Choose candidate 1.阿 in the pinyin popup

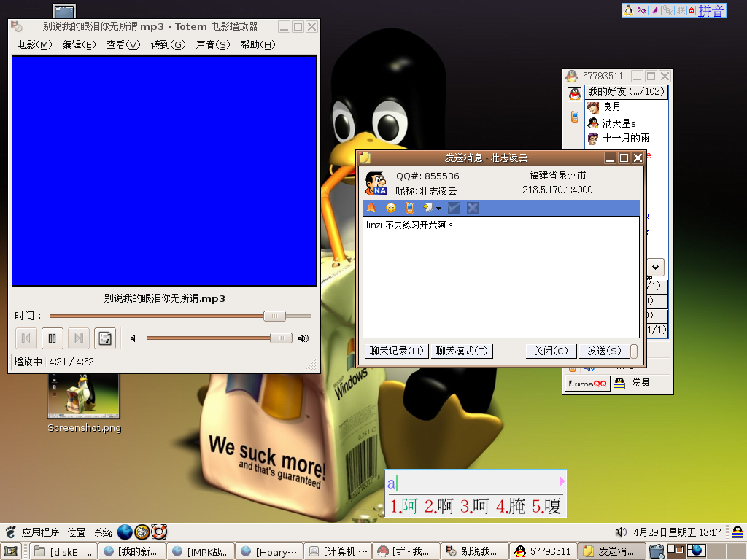403,506
